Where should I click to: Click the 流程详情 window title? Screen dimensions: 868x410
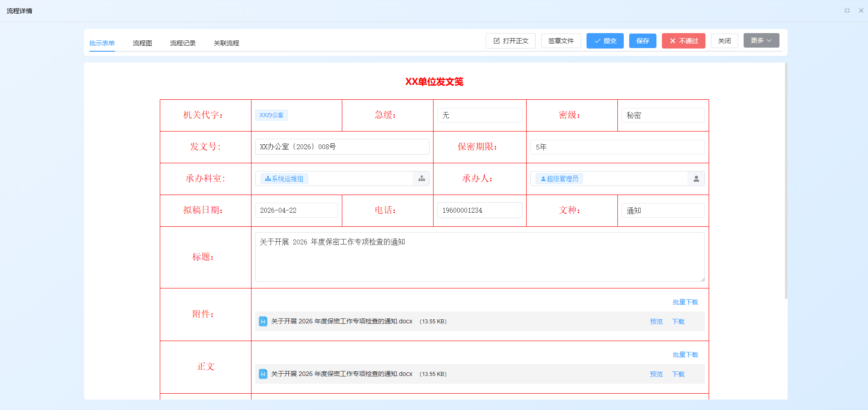[20, 11]
